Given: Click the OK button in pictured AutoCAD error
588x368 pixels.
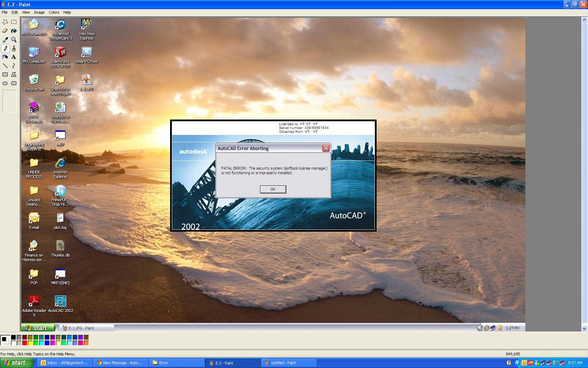Looking at the screenshot, I should (x=273, y=189).
